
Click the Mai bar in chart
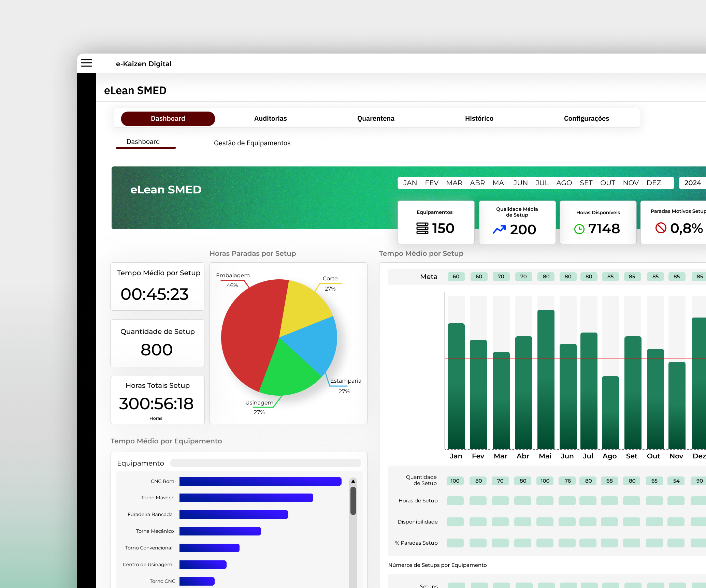(546, 379)
